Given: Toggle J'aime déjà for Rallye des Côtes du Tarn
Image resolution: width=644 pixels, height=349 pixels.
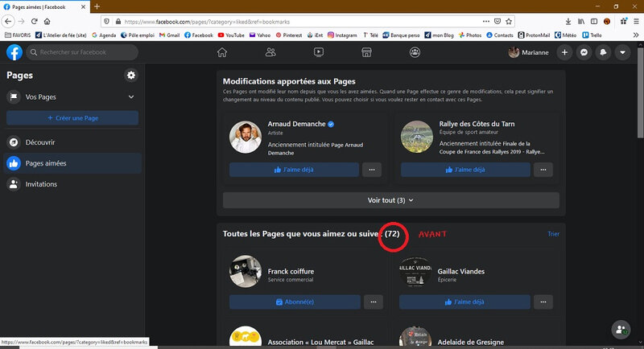Looking at the screenshot, I should tap(465, 170).
